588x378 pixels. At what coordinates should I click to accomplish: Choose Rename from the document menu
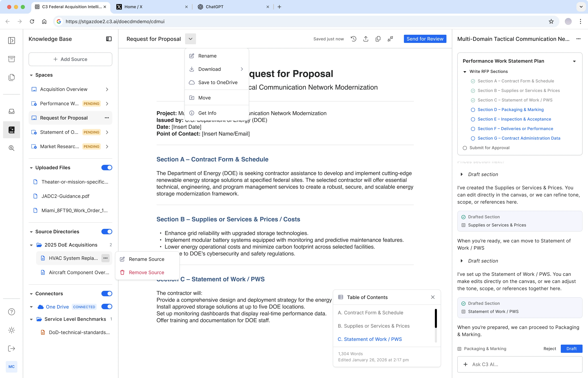[217, 56]
